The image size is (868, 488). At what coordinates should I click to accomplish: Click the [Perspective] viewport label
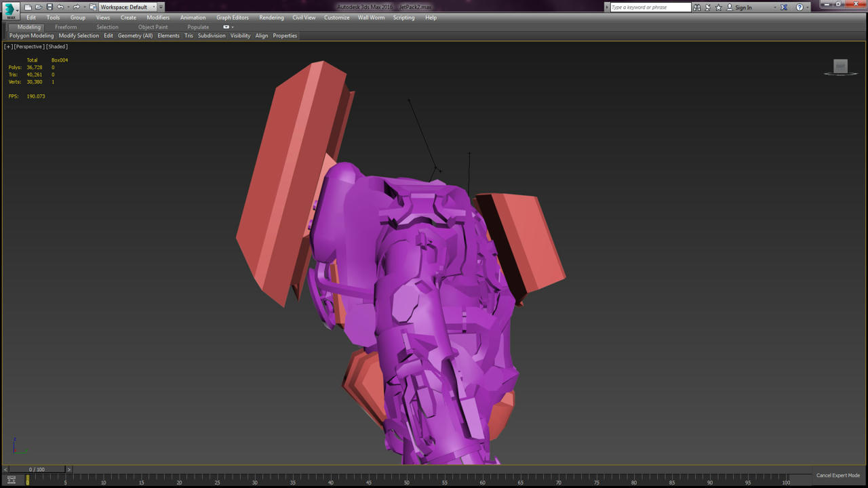point(29,47)
